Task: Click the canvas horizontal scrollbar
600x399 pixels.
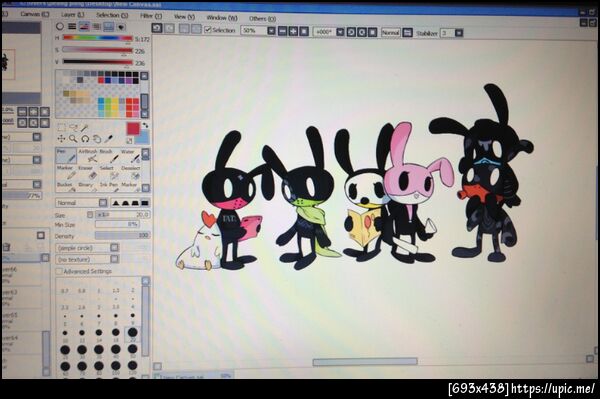Action: [365, 362]
